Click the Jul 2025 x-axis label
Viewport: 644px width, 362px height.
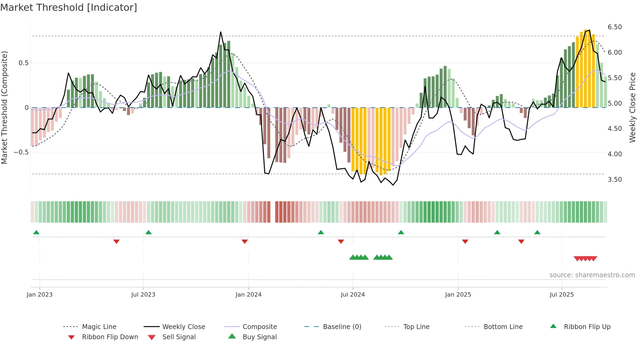point(562,294)
